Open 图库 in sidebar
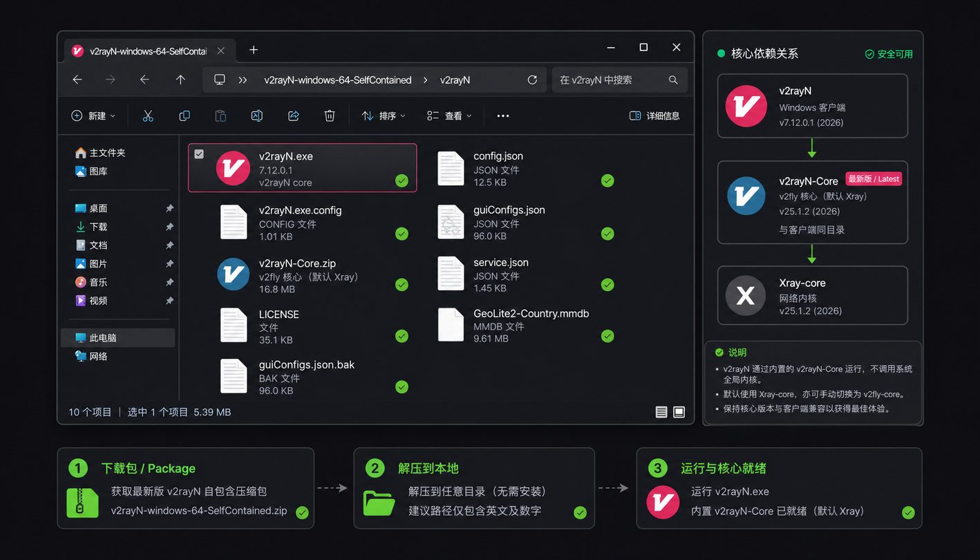 click(x=91, y=171)
